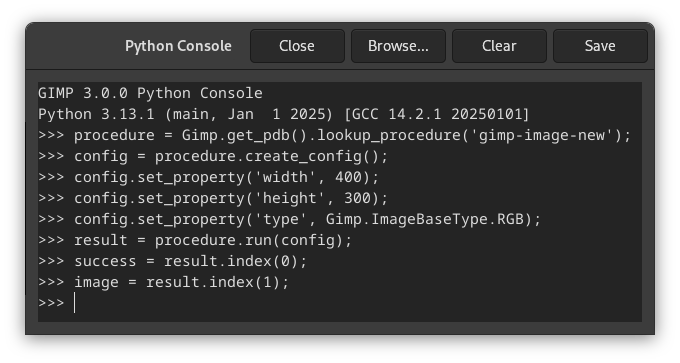
Task: Place cursor at the empty prompt line
Action: tap(340, 303)
